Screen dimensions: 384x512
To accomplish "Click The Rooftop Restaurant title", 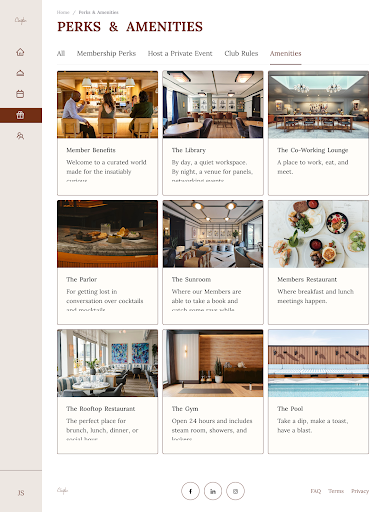I will point(101,409).
